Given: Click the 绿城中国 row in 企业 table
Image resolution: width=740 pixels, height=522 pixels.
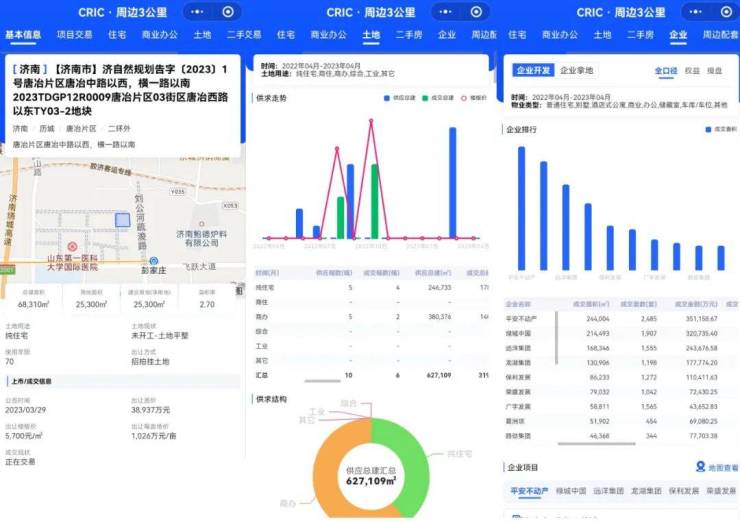Looking at the screenshot, I should coord(621,333).
